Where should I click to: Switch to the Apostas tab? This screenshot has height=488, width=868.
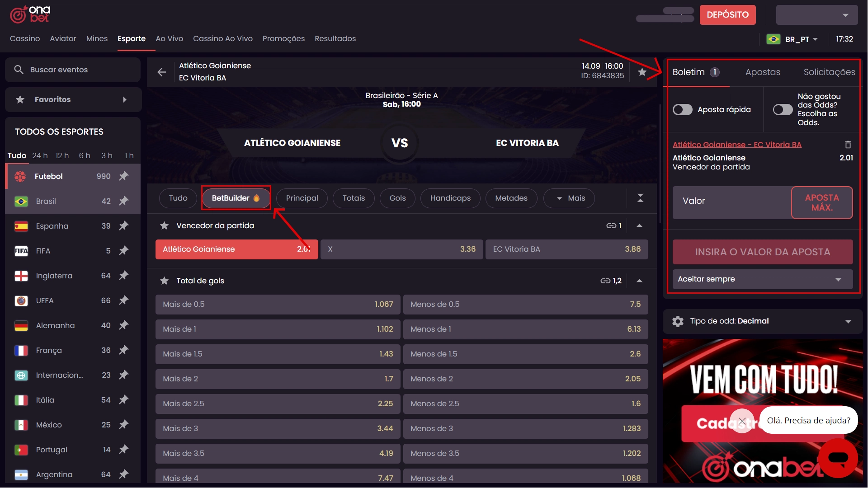[763, 72]
